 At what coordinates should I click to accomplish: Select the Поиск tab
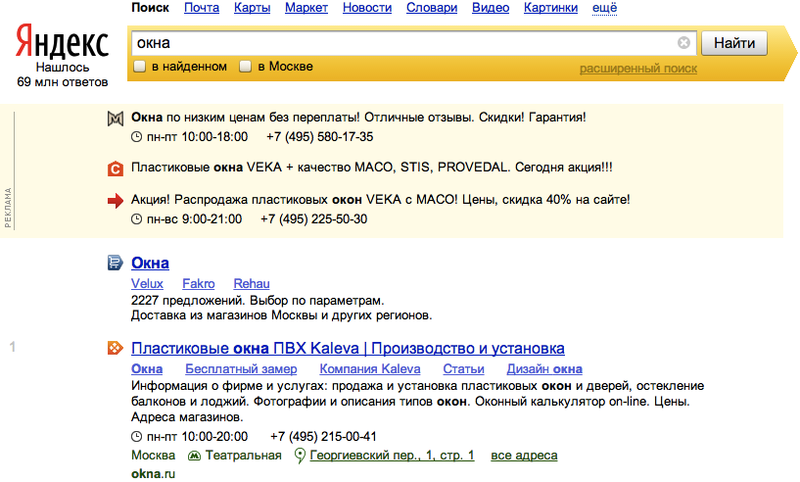(150, 8)
